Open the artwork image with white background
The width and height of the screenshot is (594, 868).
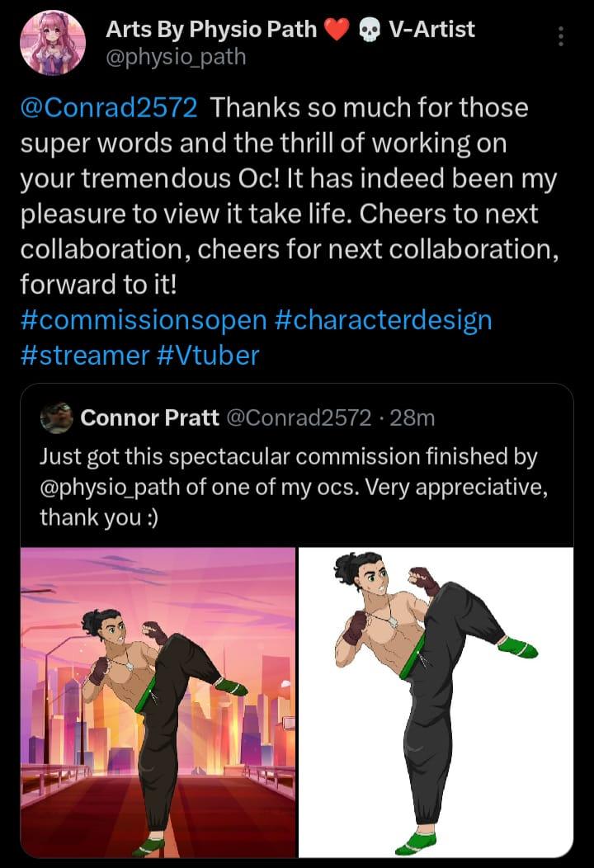pos(435,701)
